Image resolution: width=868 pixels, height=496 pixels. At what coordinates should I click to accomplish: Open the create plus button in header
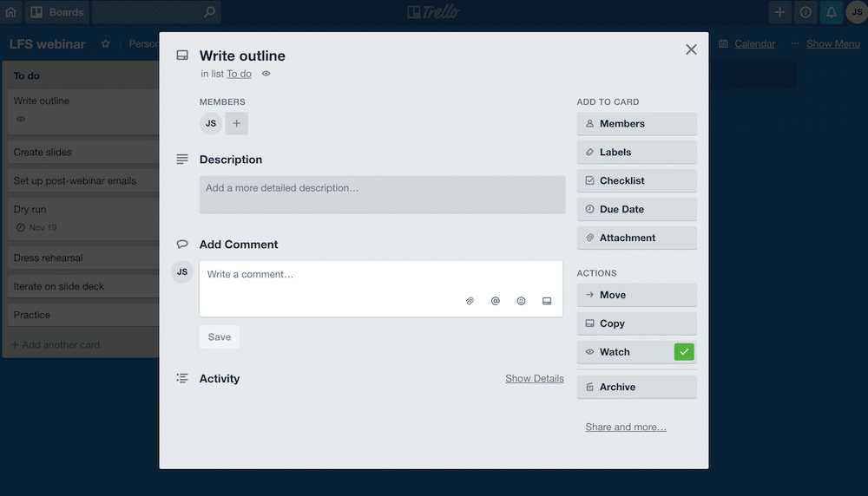(779, 11)
